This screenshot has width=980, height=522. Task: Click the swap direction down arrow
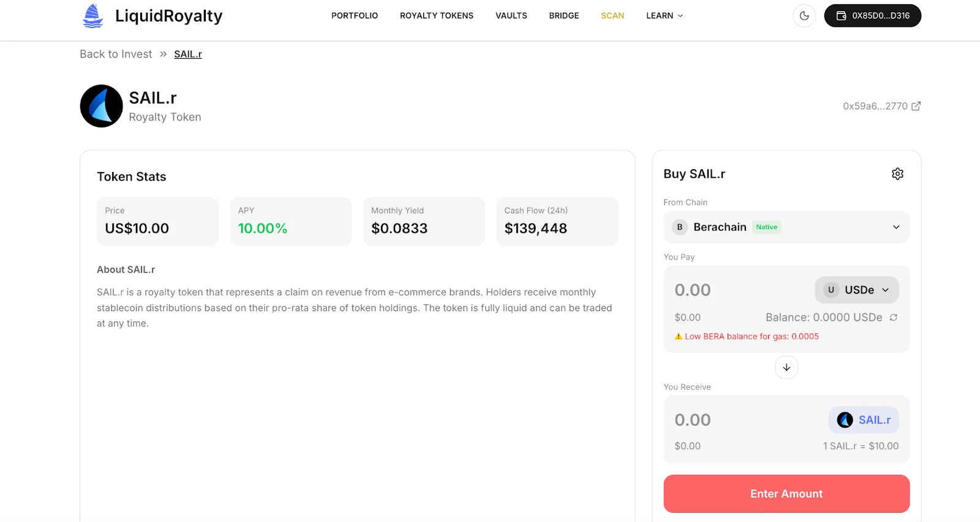click(x=786, y=368)
